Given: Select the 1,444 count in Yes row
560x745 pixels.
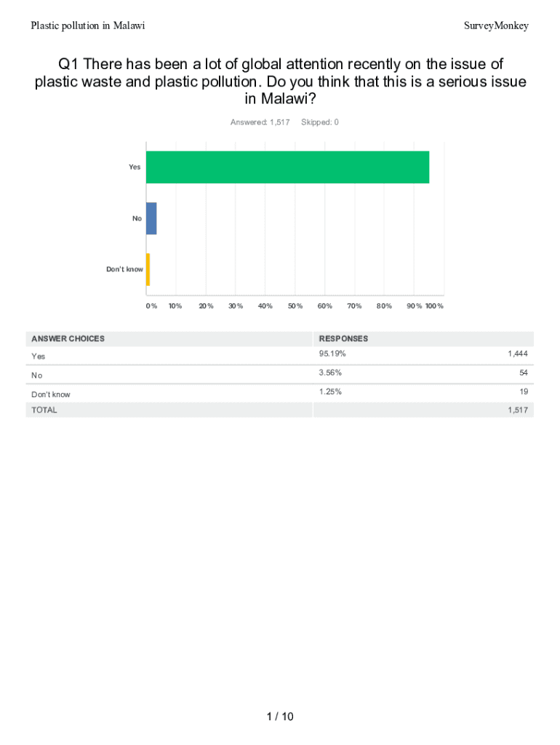Looking at the screenshot, I should 518,354.
